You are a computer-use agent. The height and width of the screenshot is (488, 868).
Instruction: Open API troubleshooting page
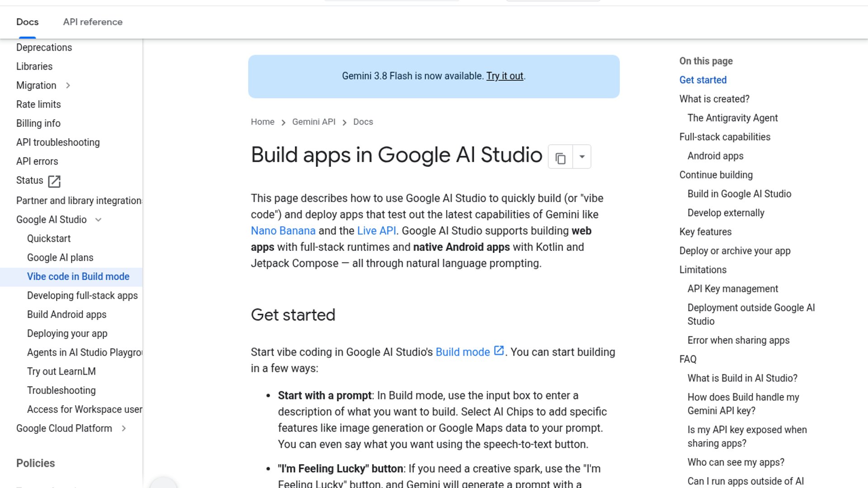pyautogui.click(x=58, y=142)
